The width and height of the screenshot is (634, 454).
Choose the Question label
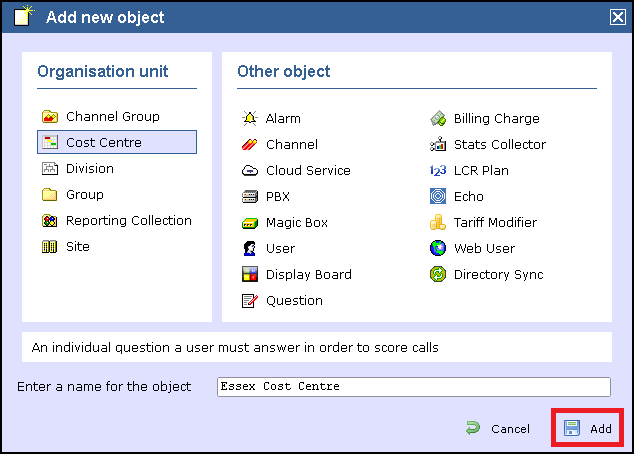(x=294, y=301)
